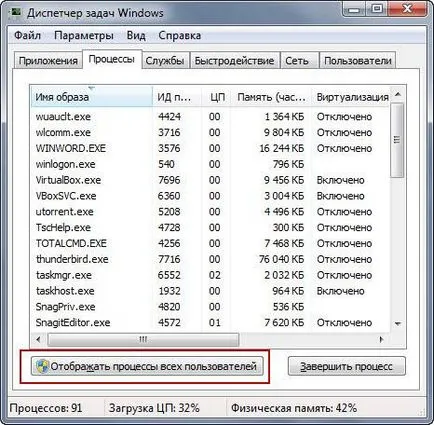
Task: Click PID value 7696
Action: coord(169,180)
